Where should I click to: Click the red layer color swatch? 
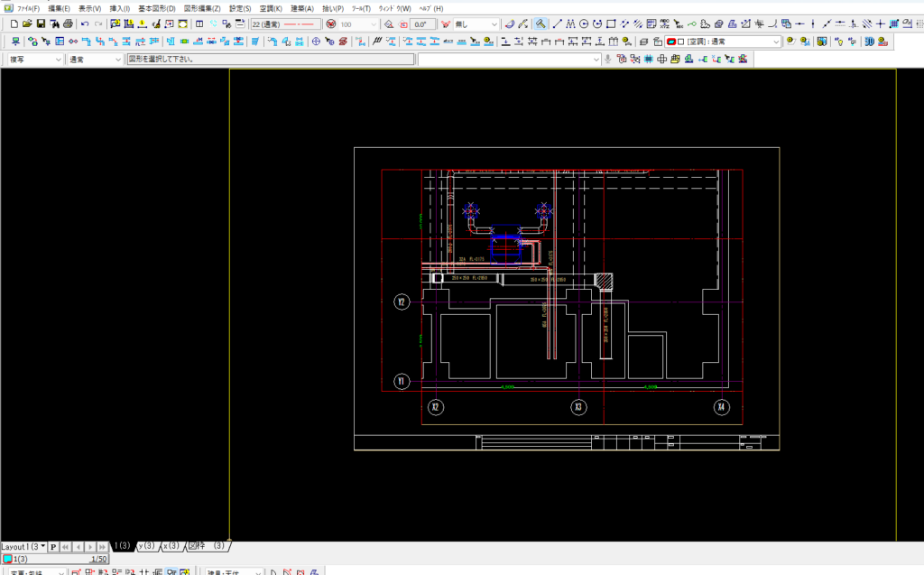pos(671,42)
